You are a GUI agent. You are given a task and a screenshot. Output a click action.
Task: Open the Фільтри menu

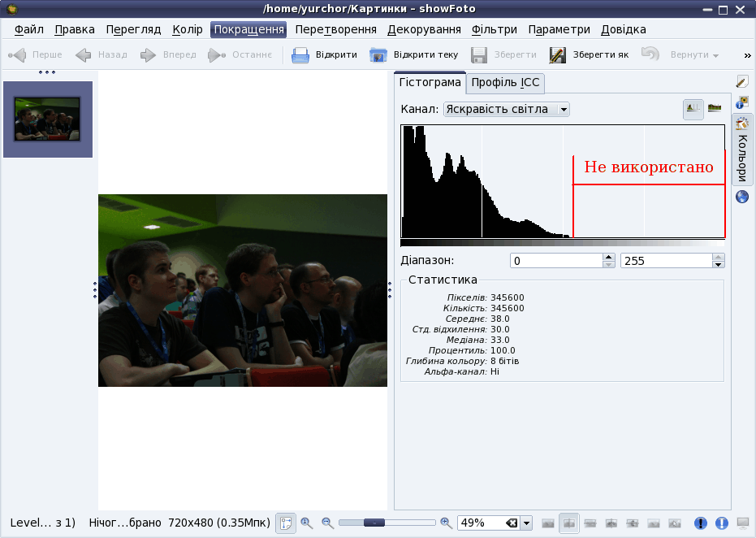(494, 29)
